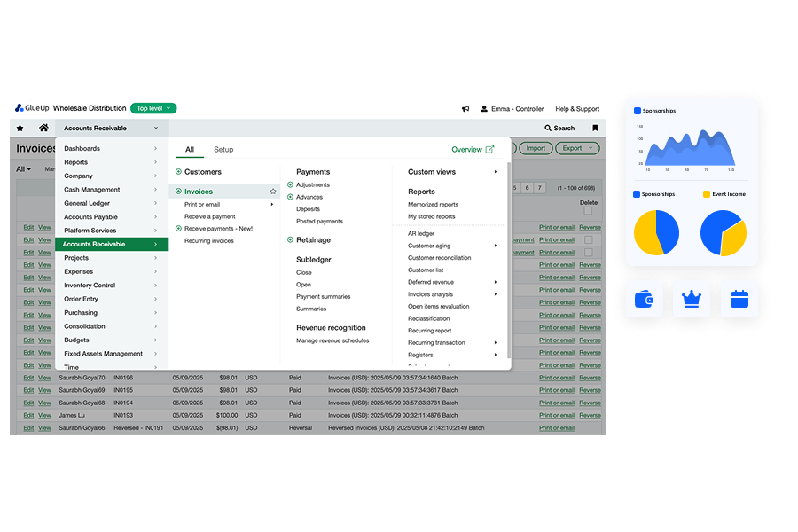Expand the Export dropdown arrow
The image size is (798, 532).
point(591,148)
